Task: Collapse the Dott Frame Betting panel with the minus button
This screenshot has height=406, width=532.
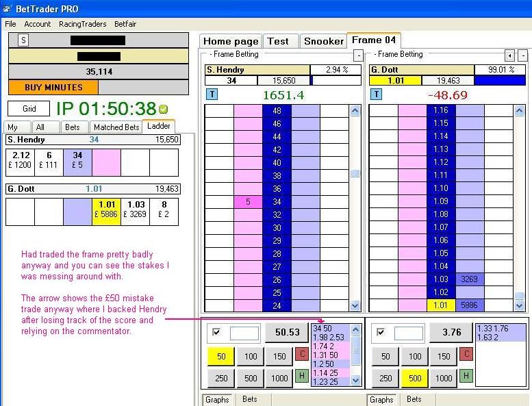Action: pyautogui.click(x=524, y=55)
